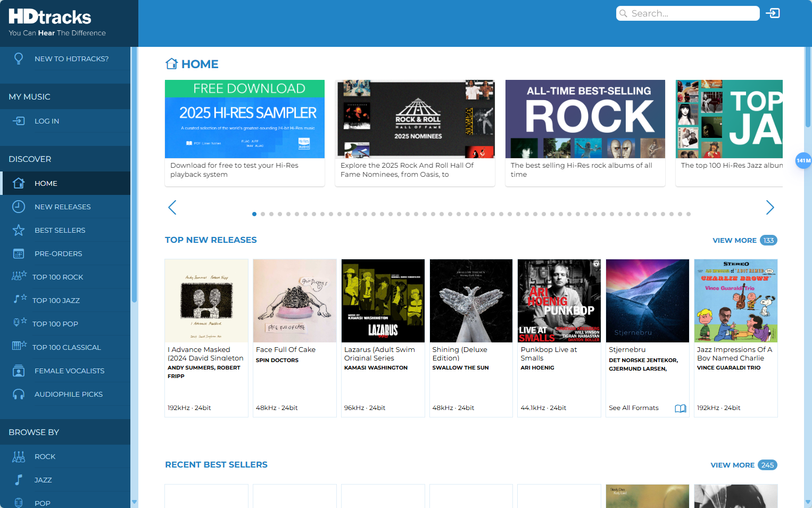View more Recent Best Sellers
This screenshot has height=508, width=812.
coord(744,465)
